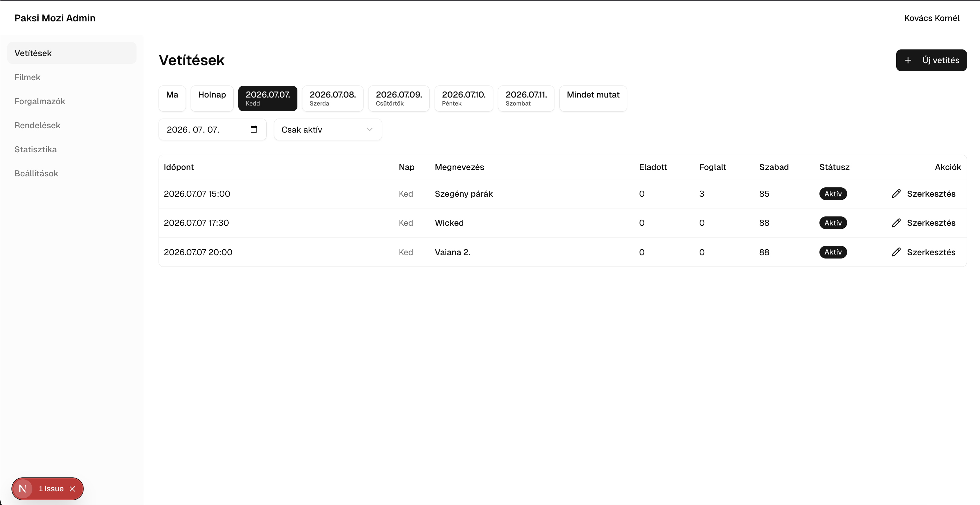Click Kovács Kornél user name
980x505 pixels.
932,18
